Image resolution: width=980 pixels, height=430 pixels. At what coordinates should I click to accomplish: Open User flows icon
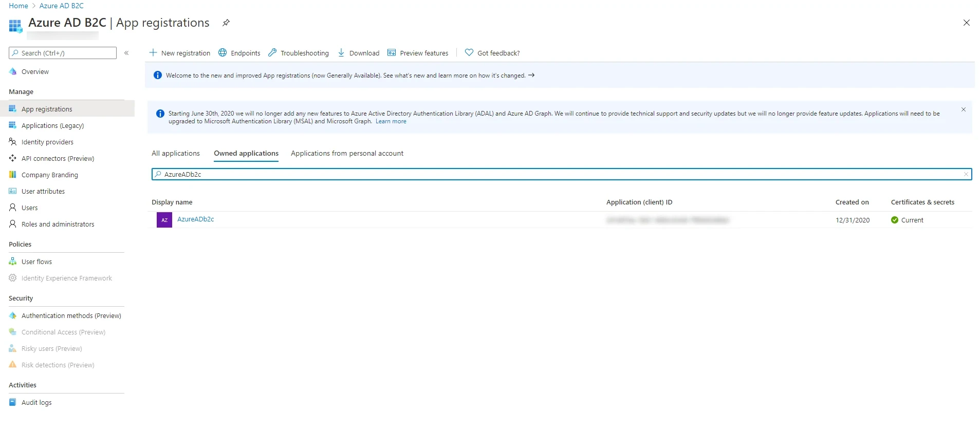pyautogui.click(x=13, y=261)
